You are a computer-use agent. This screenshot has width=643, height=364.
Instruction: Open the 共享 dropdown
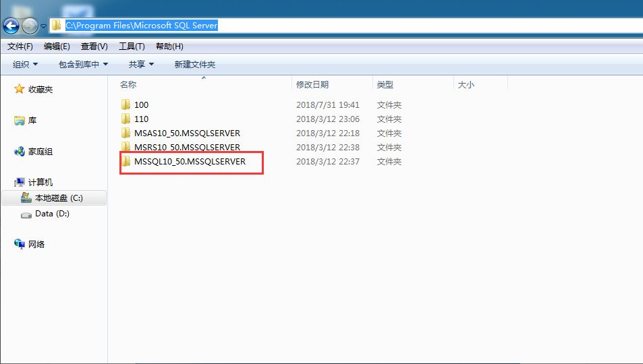[141, 64]
